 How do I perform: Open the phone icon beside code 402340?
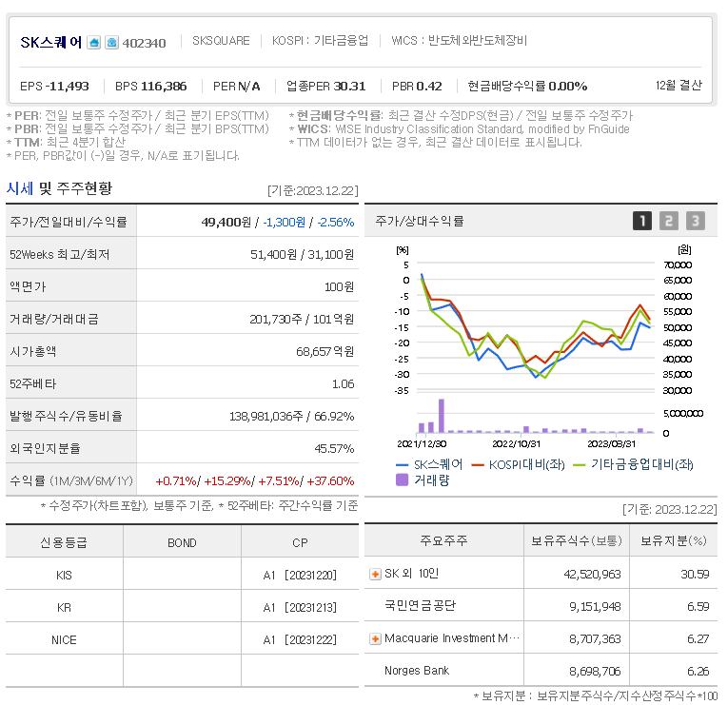click(111, 43)
